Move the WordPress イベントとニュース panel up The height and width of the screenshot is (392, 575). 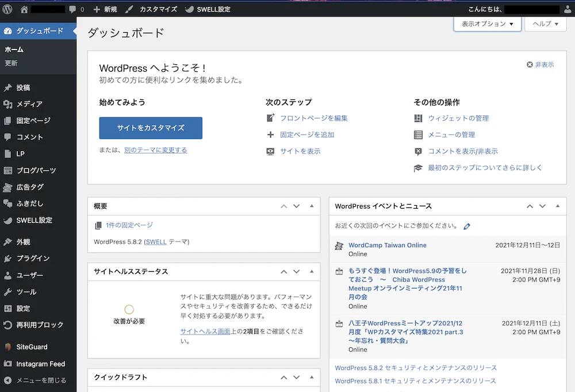530,206
